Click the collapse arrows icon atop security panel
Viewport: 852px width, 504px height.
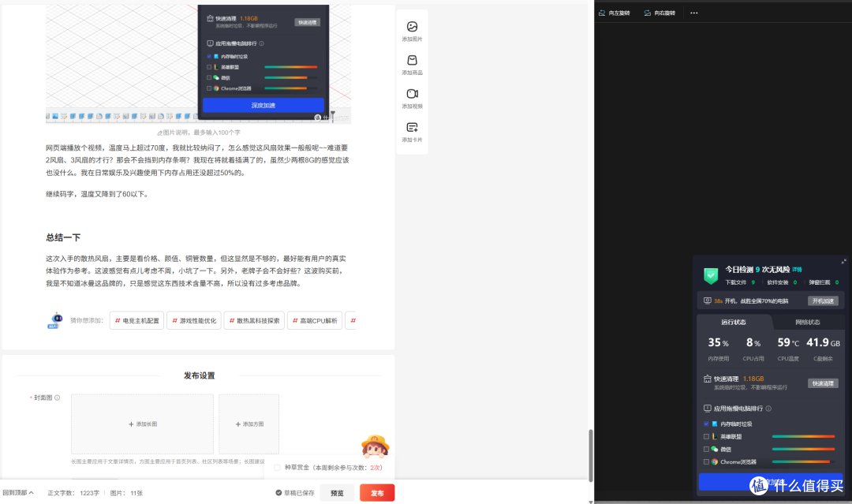tap(844, 262)
